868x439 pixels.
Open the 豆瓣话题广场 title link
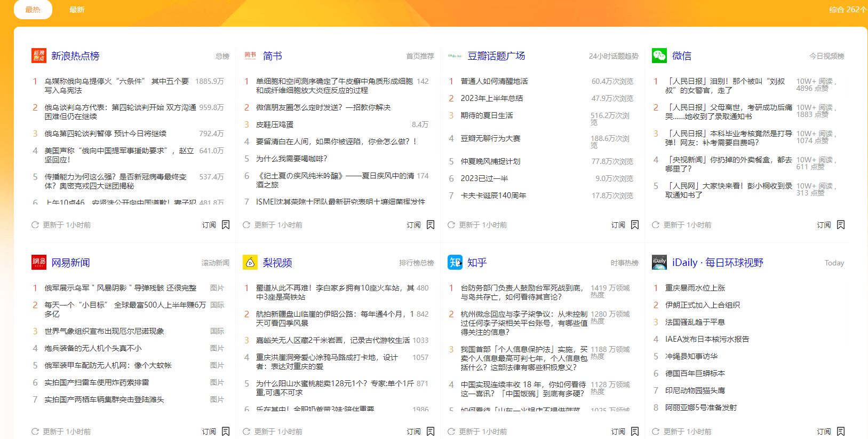click(x=496, y=56)
